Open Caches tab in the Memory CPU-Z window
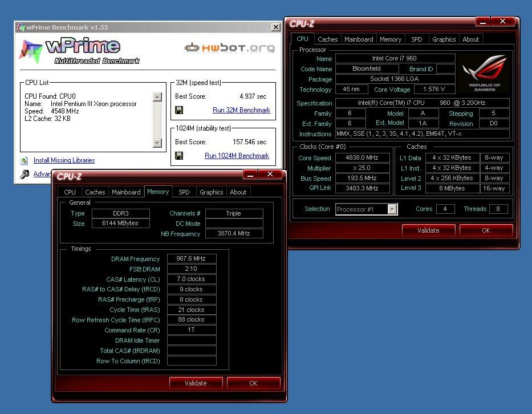The height and width of the screenshot is (414, 532). [x=95, y=192]
